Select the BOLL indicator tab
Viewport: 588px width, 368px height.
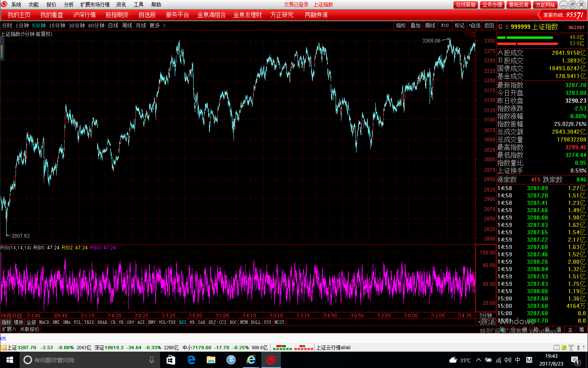[256, 322]
